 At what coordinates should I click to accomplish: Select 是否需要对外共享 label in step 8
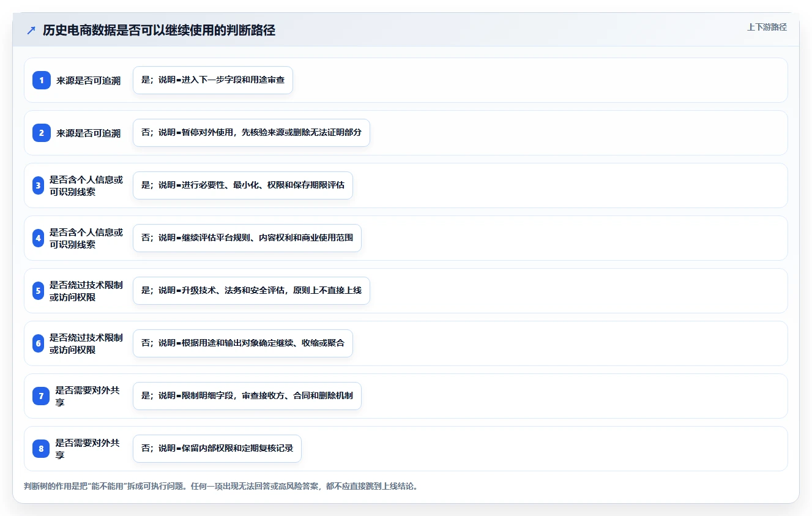click(x=88, y=449)
